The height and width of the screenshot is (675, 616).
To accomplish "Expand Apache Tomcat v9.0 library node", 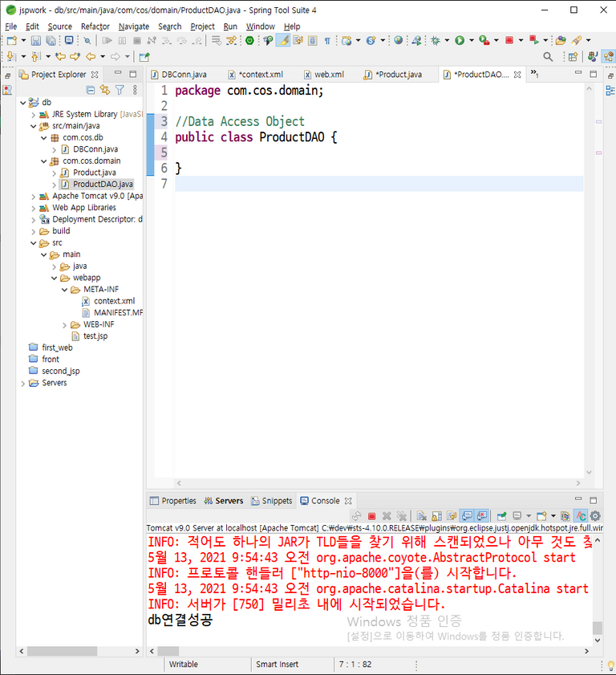I will (33, 197).
